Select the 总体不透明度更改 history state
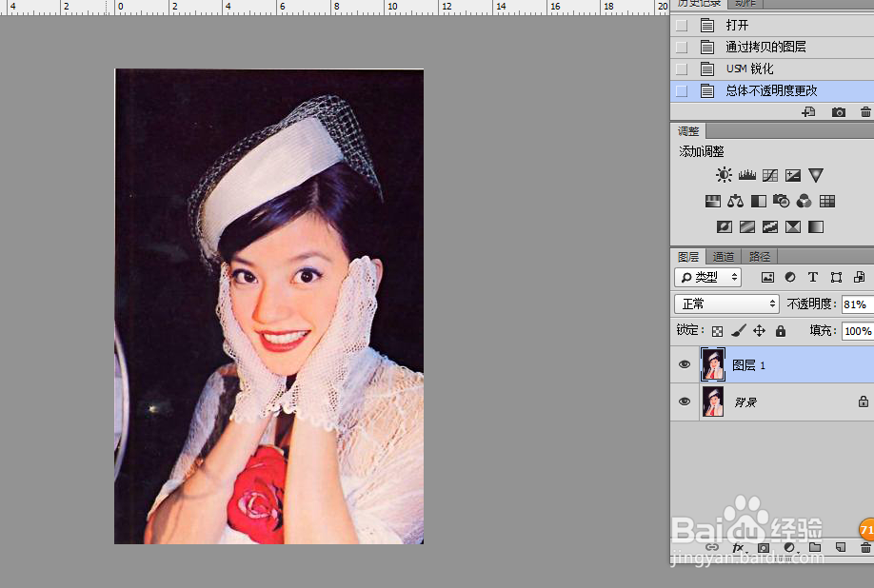The image size is (874, 588). click(x=772, y=90)
